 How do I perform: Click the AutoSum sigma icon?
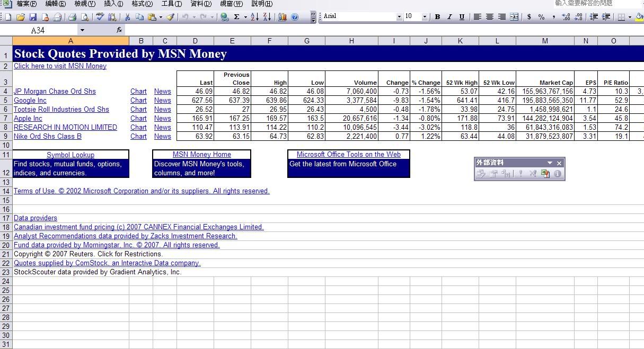236,17
